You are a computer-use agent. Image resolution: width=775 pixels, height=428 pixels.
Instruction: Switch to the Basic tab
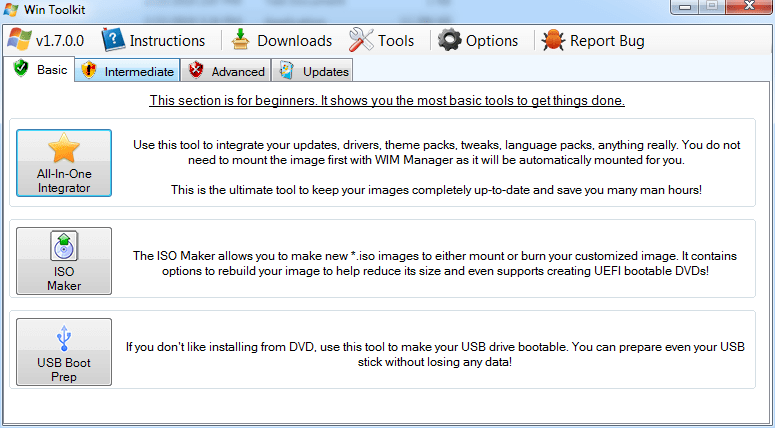pos(39,69)
